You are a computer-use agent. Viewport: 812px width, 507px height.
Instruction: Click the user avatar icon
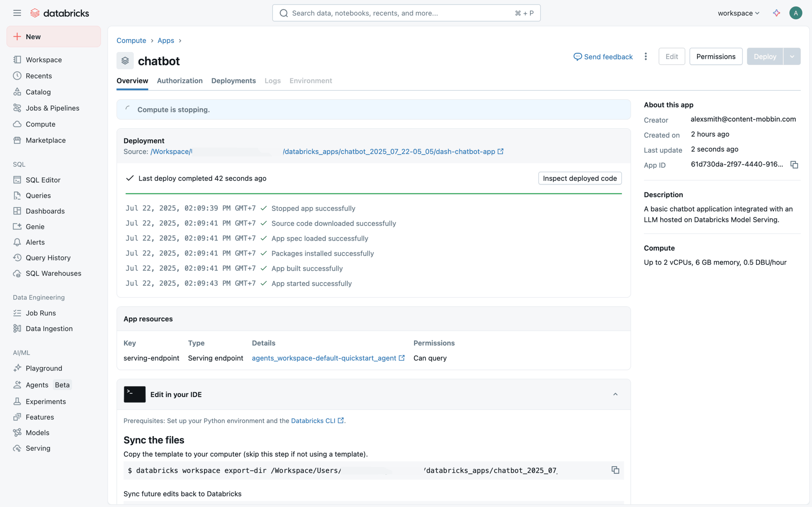(x=795, y=13)
